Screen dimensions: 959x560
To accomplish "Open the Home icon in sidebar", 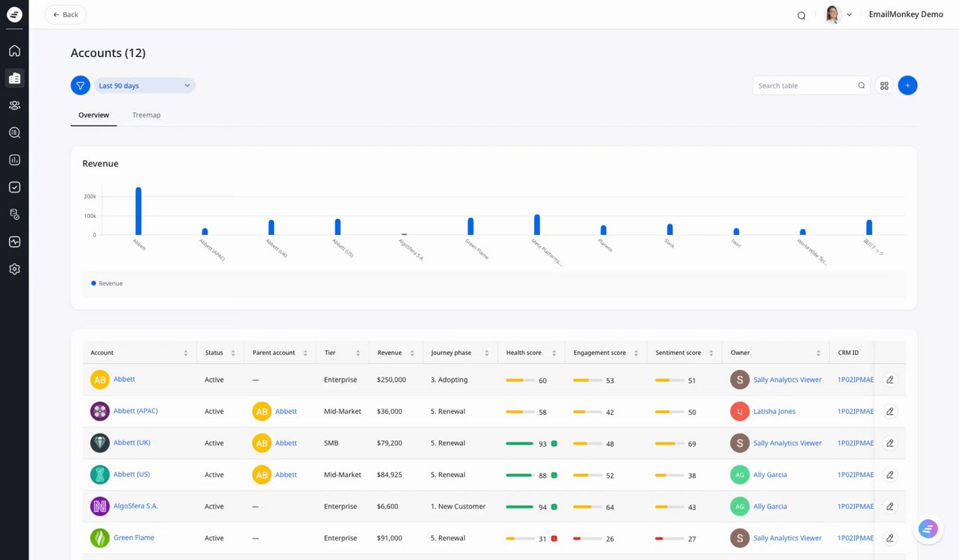I will pyautogui.click(x=14, y=51).
